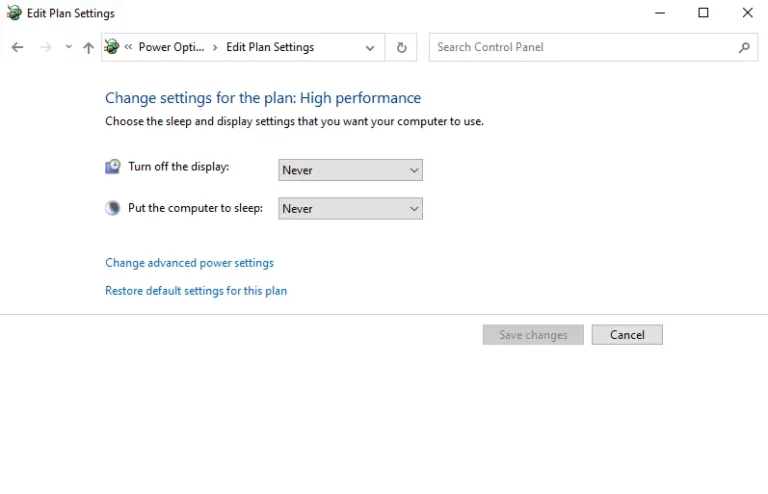Expand the address bar history dropdown
Image resolution: width=768 pixels, height=494 pixels.
[370, 48]
